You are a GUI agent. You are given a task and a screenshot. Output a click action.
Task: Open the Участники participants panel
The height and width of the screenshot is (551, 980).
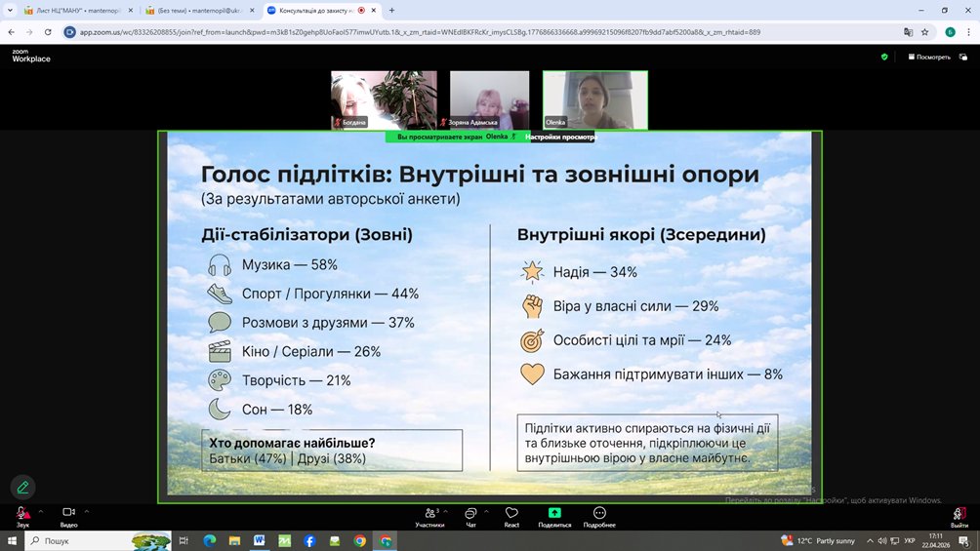(x=430, y=517)
